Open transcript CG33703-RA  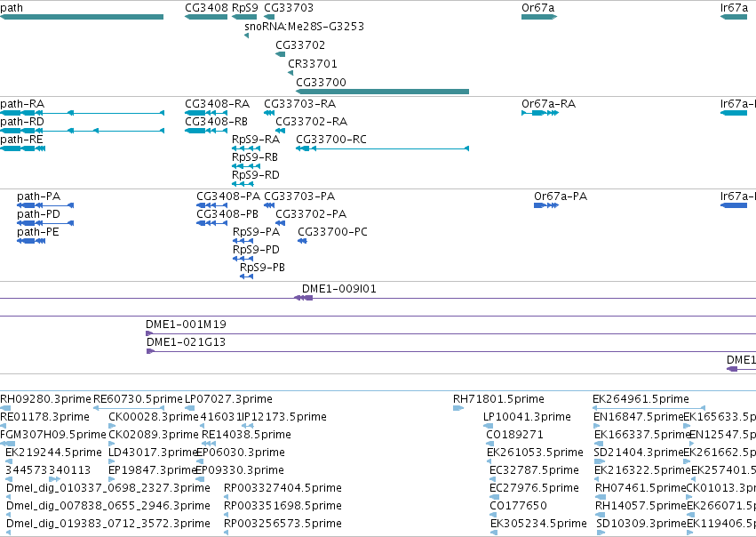[x=300, y=104]
